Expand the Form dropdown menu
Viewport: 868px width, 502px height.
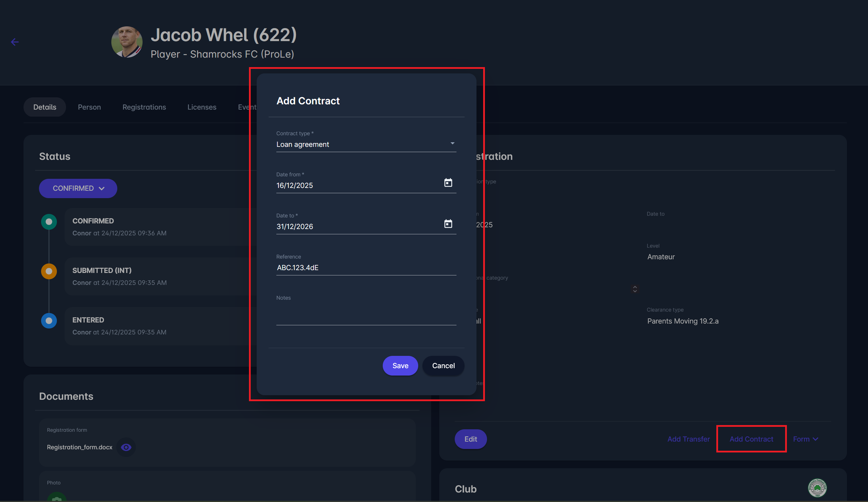(805, 439)
